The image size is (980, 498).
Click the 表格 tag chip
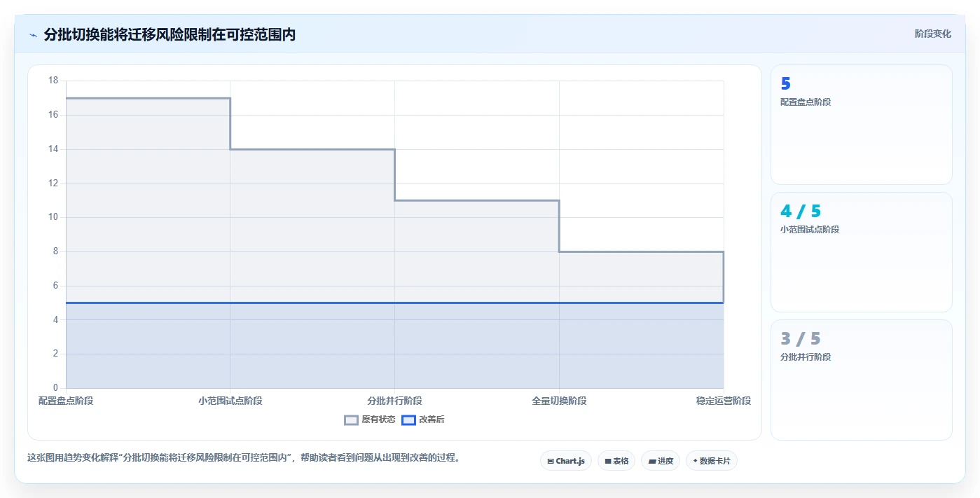tap(616, 461)
